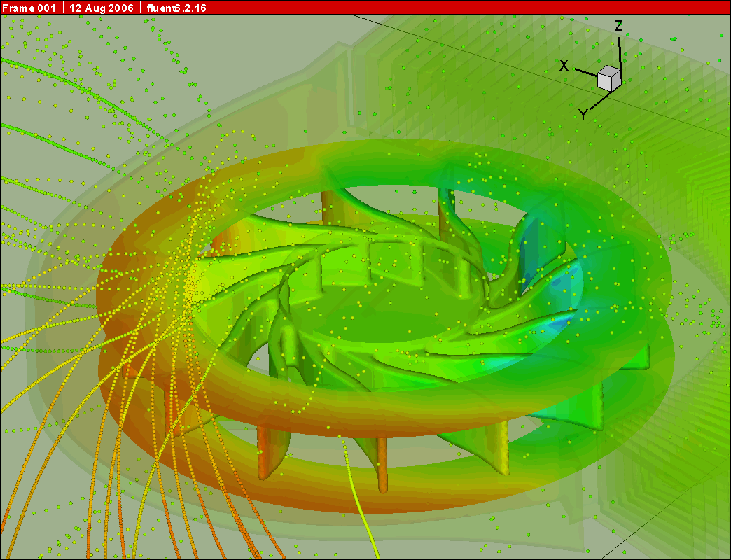Screen dimensions: 731x560
Task: Click the X axis label
Action: click(x=564, y=65)
